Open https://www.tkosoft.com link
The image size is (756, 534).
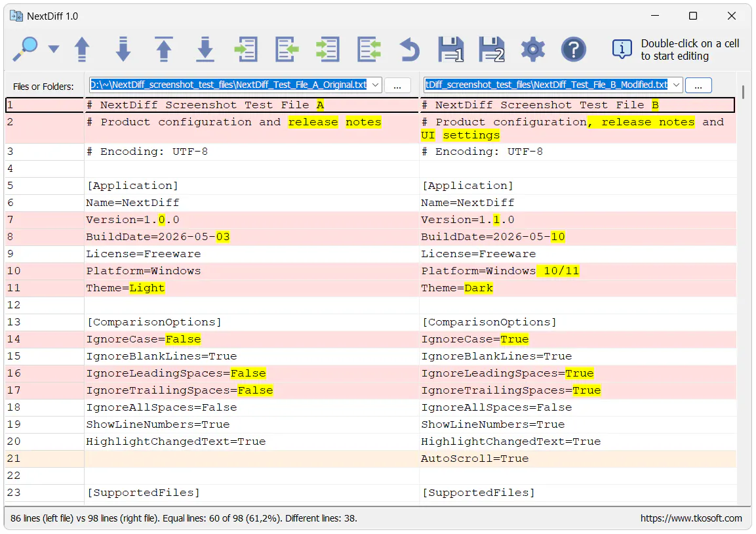tap(691, 518)
